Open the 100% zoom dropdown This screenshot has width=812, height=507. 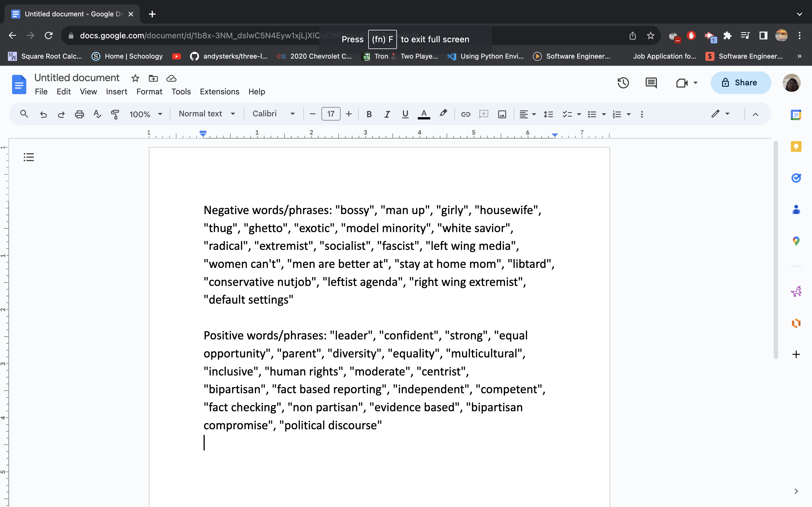pos(145,114)
